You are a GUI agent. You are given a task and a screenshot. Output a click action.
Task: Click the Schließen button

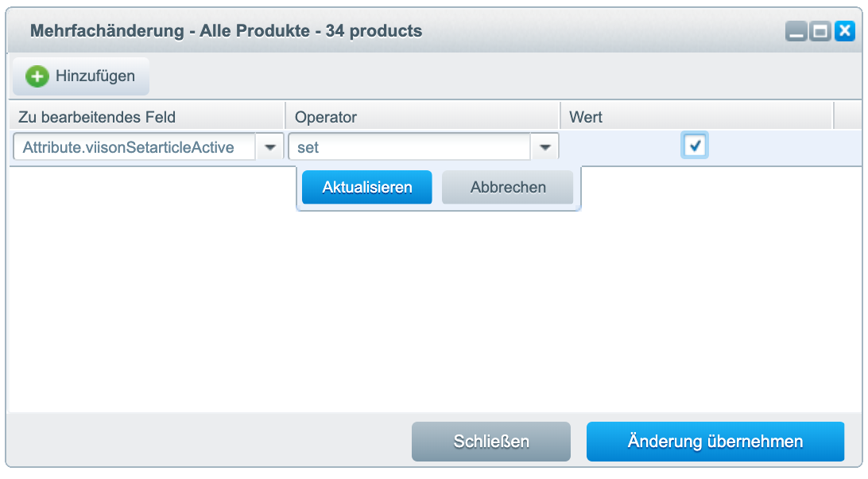pos(491,442)
